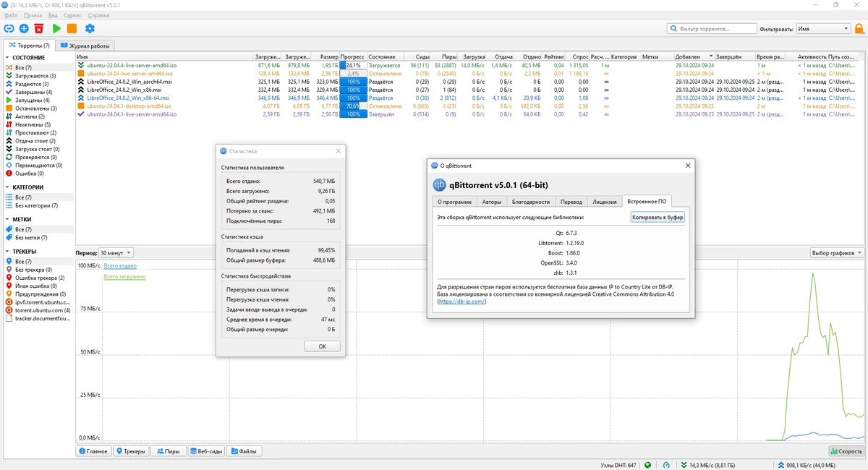Click the 24,1% progress bar of ubuntu-22.04.4

point(353,65)
